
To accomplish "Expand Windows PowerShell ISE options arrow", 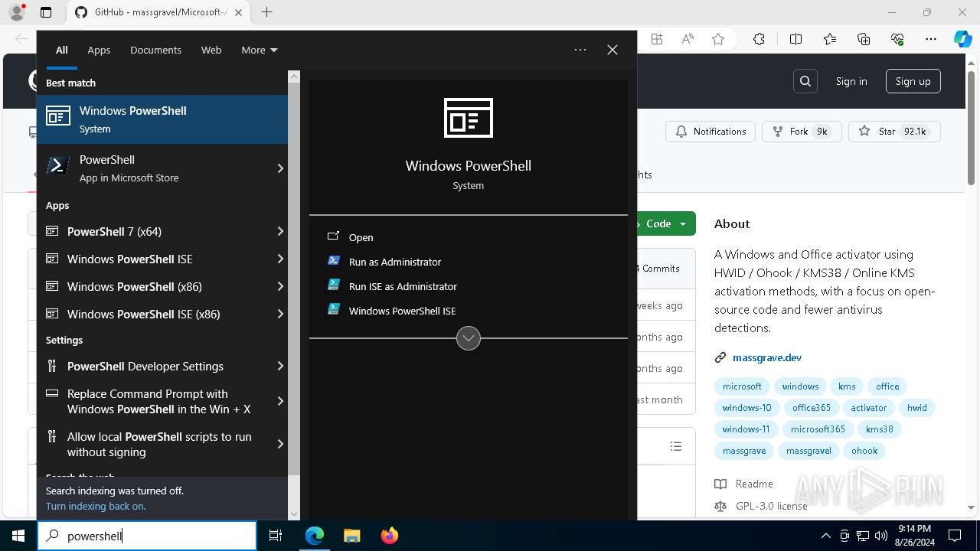I will click(280, 259).
